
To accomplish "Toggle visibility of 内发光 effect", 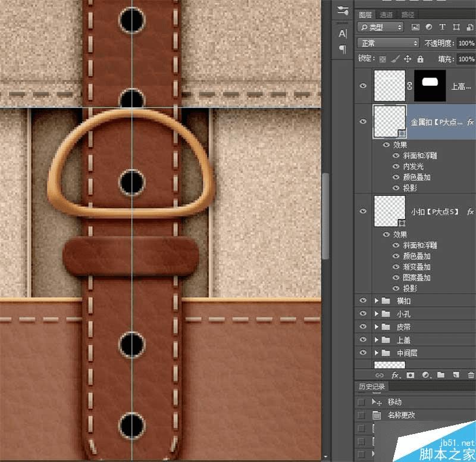I will pos(396,166).
